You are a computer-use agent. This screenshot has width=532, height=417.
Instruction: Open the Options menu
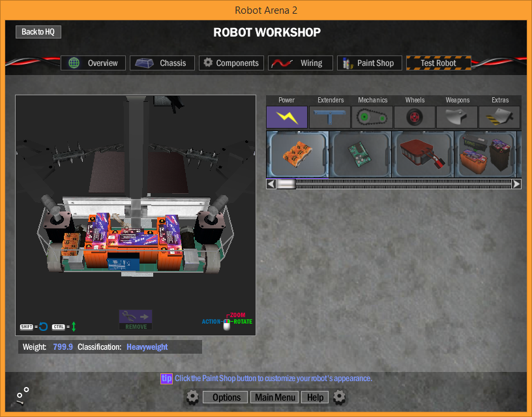click(226, 397)
